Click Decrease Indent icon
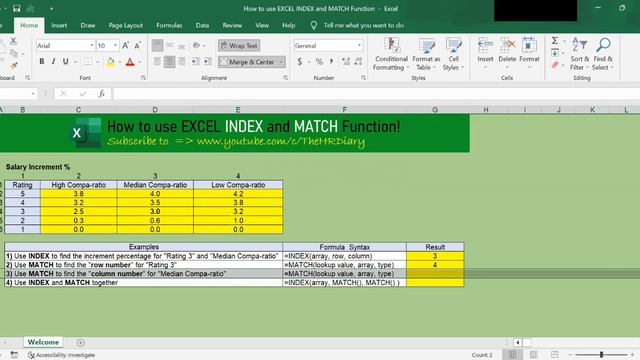The width and height of the screenshot is (640, 360). pos(196,62)
